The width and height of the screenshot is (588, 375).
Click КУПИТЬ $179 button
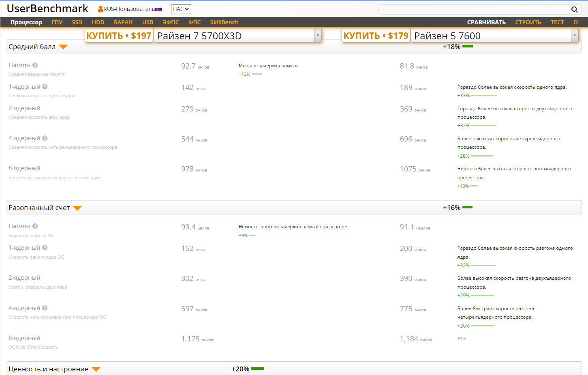[x=376, y=36]
